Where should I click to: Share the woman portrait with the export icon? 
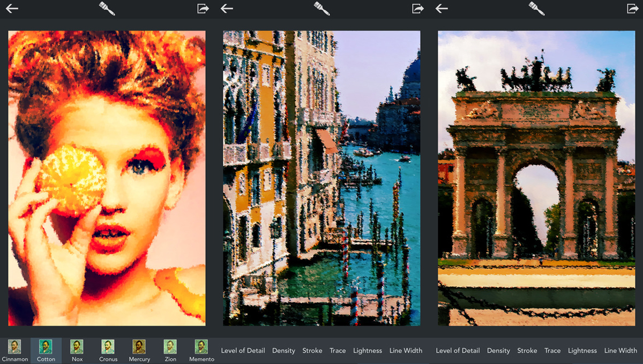(203, 9)
